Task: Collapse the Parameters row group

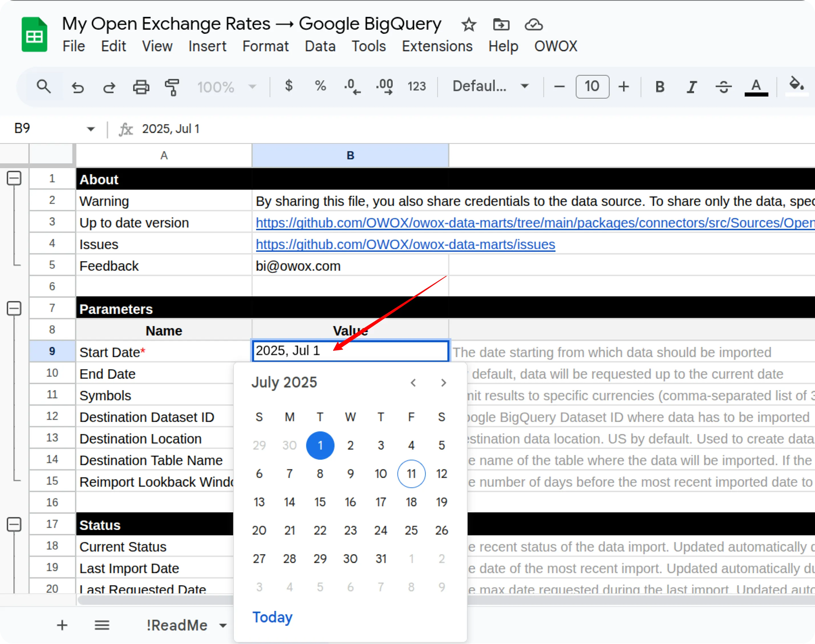Action: coord(14,308)
